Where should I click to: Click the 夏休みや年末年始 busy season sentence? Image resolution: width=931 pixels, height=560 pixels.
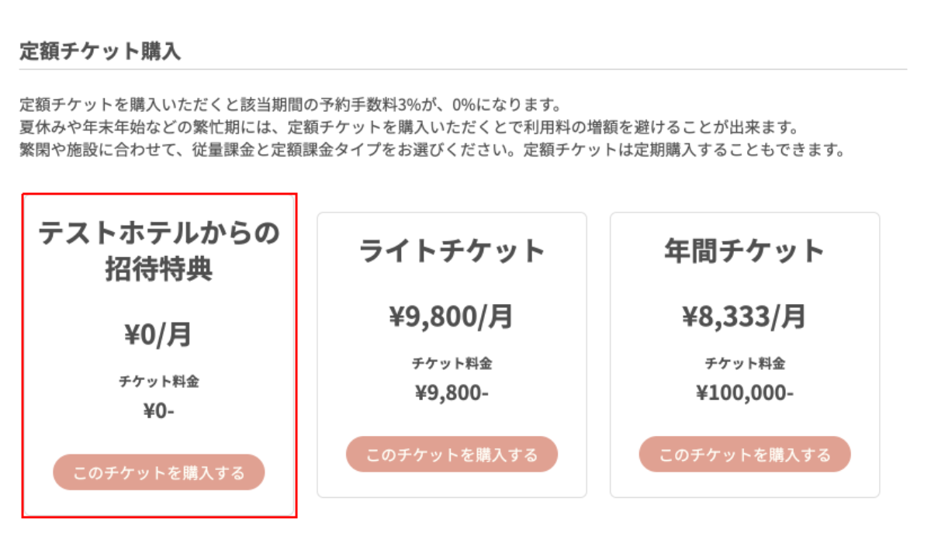pyautogui.click(x=409, y=127)
